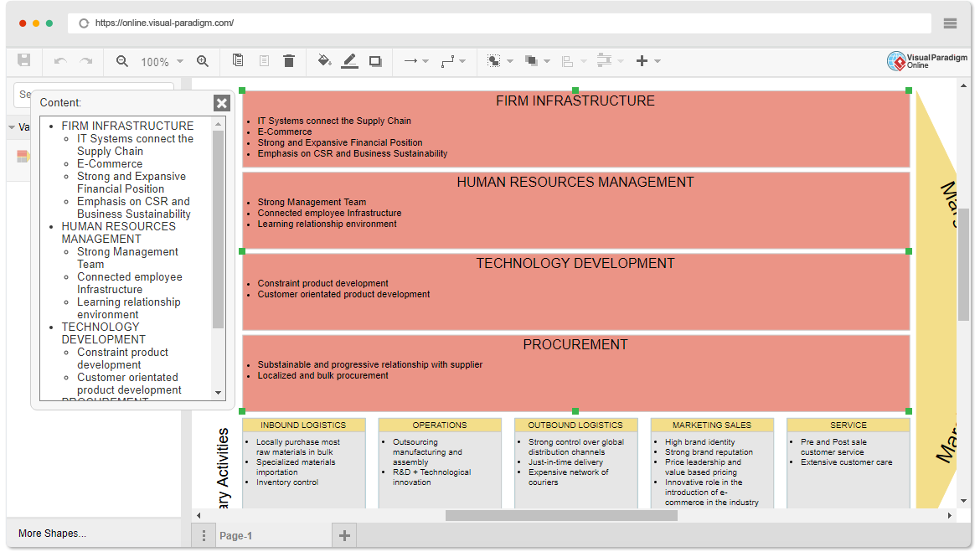
Task: Open More Shapes dialog
Action: point(53,534)
